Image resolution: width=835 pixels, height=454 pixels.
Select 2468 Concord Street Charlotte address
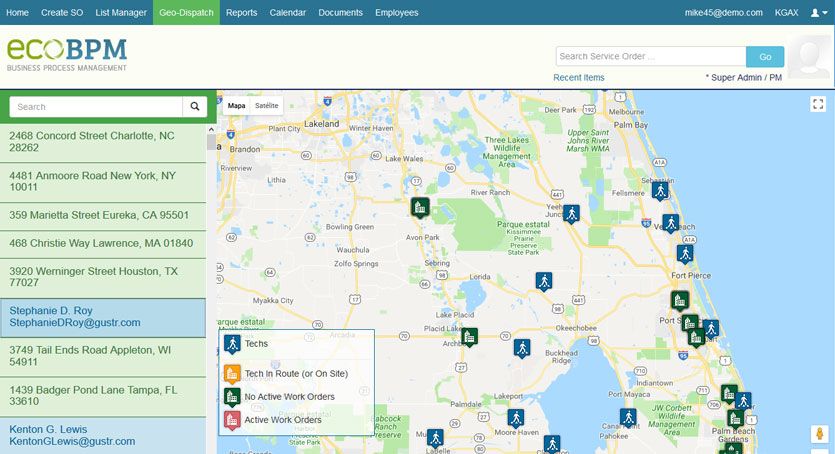click(103, 142)
